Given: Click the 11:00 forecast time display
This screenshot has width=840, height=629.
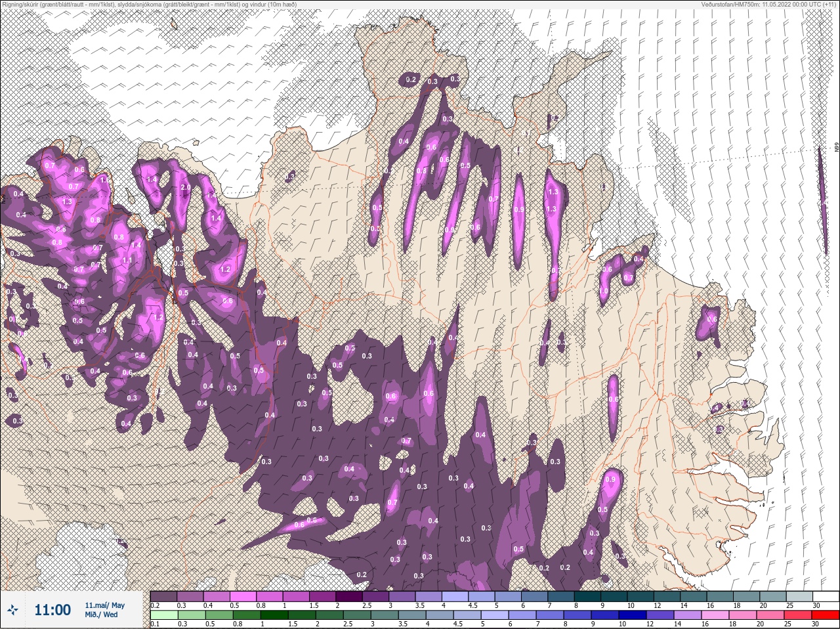Looking at the screenshot, I should 52,610.
